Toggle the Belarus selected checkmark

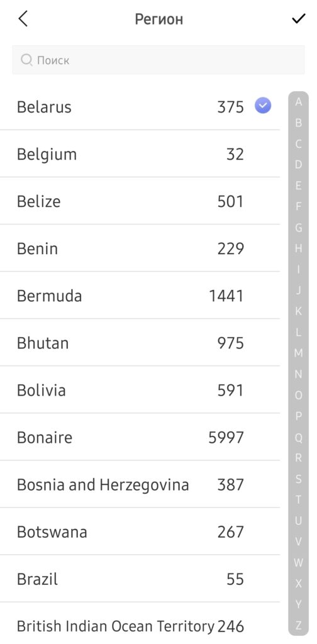coord(263,106)
